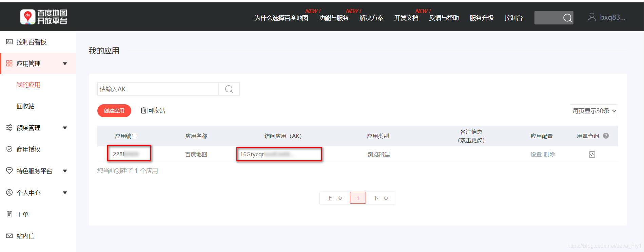Click 删除 link for 百度地图 app
The width and height of the screenshot is (644, 252).
pos(549,155)
